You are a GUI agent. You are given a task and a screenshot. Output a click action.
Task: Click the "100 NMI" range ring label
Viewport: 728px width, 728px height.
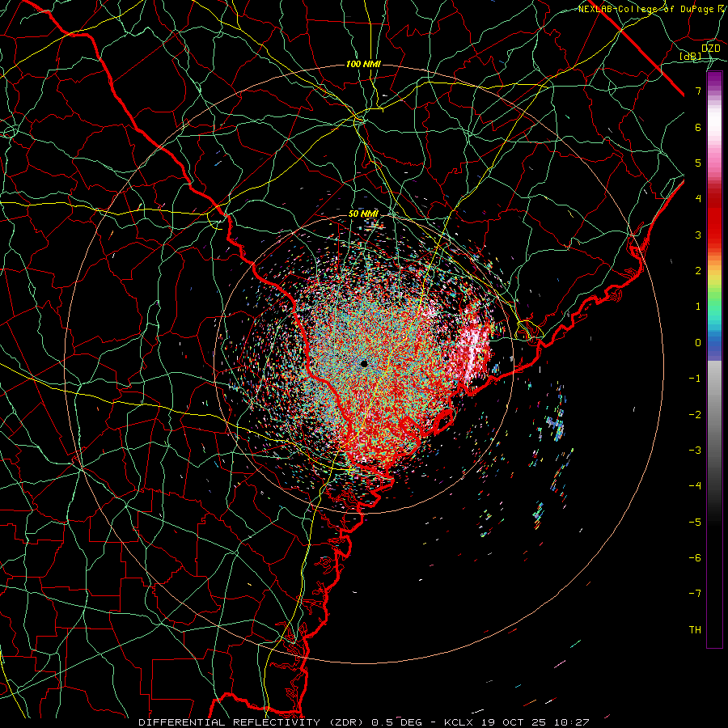pyautogui.click(x=363, y=64)
